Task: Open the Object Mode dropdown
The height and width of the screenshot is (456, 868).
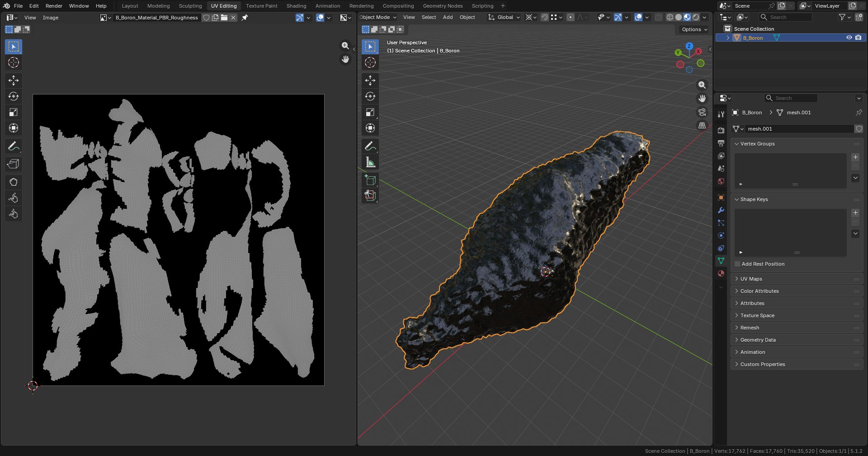Action: [x=378, y=17]
